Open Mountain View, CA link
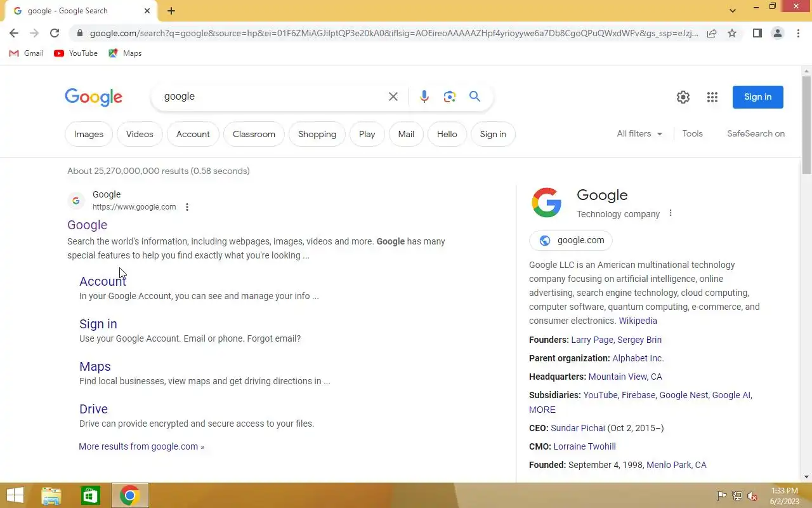Viewport: 812px width, 508px height. [625, 377]
